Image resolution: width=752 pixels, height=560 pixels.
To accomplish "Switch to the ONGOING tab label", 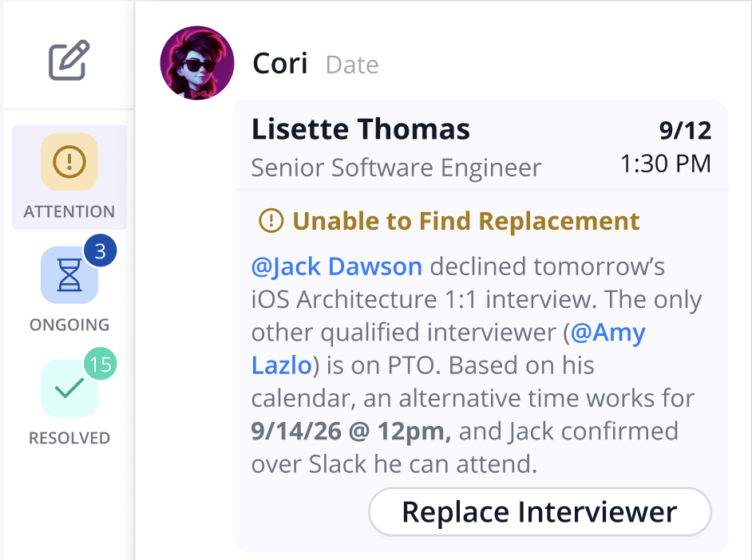I will pos(69,325).
